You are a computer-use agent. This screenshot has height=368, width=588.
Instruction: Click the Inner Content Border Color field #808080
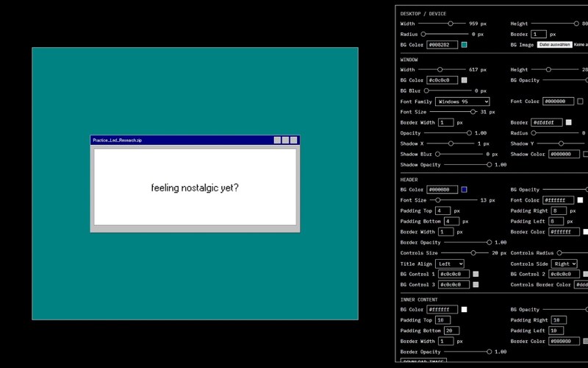coord(564,341)
